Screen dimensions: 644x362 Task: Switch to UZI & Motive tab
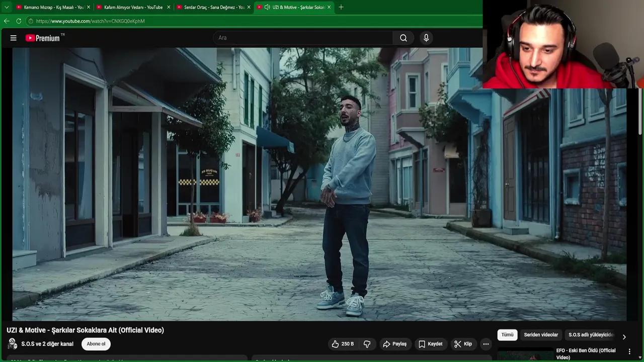(293, 7)
